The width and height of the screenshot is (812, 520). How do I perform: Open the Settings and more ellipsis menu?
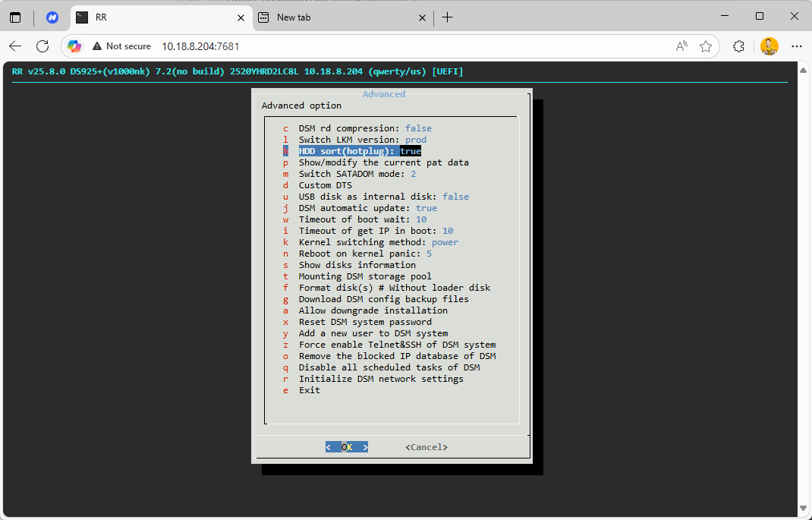[797, 46]
